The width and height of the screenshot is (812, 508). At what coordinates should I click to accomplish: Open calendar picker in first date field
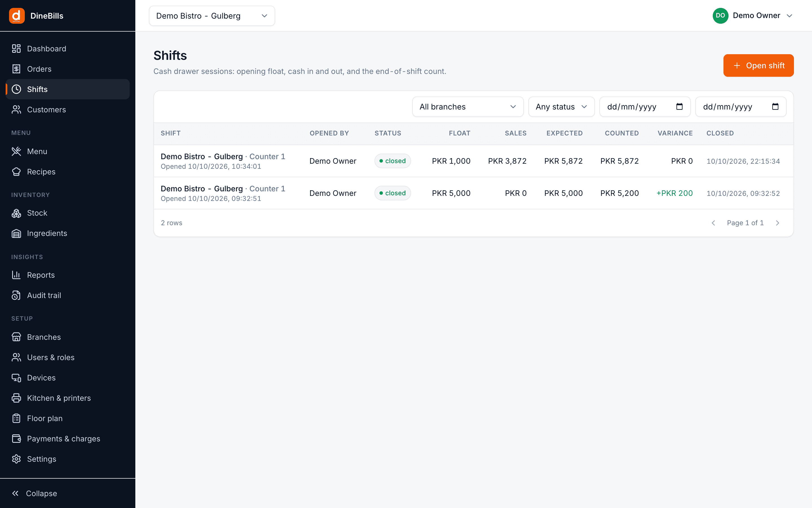[x=679, y=106]
